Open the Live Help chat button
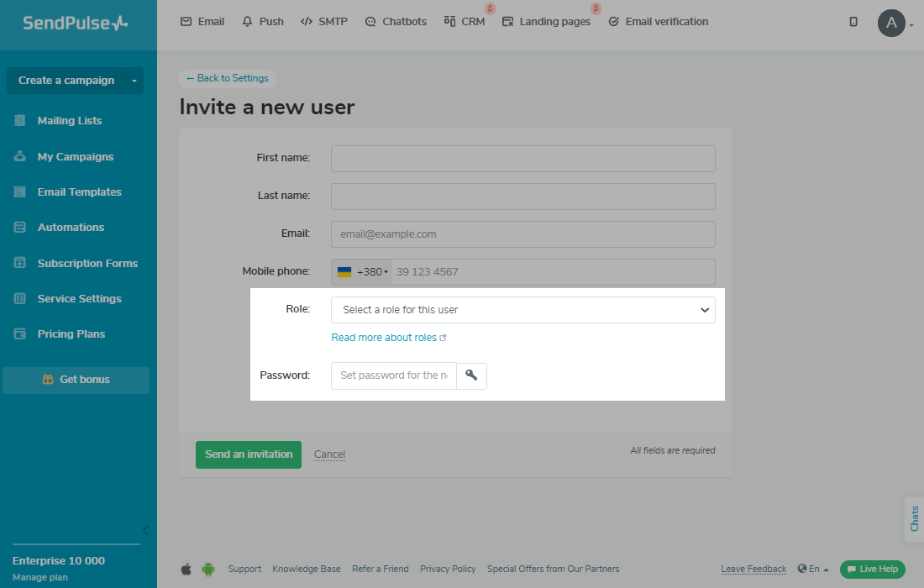The height and width of the screenshot is (588, 924). point(872,569)
